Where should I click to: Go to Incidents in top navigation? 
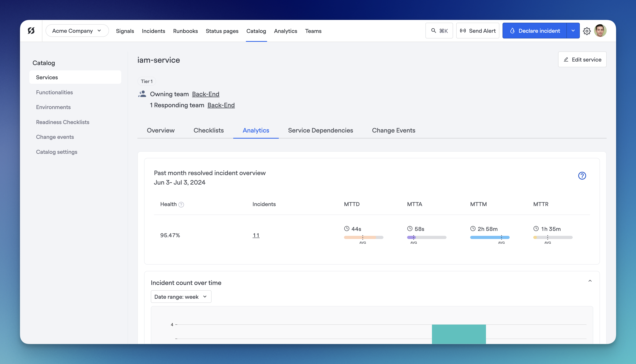pos(153,31)
